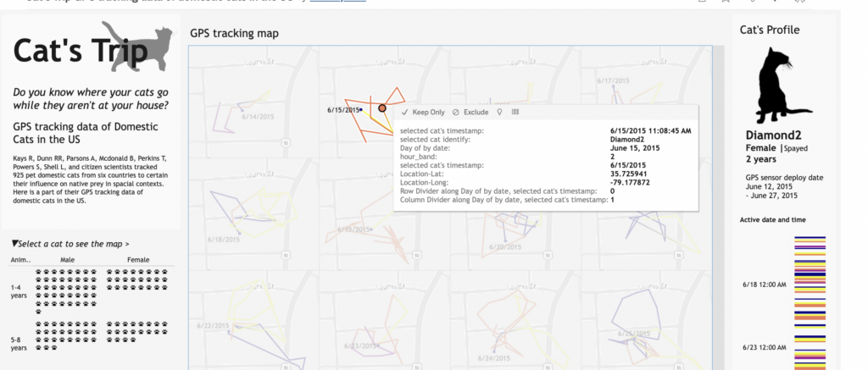Click the gray cat logo beside Cat's Trip title
This screenshot has width=868, height=370.
pyautogui.click(x=137, y=47)
